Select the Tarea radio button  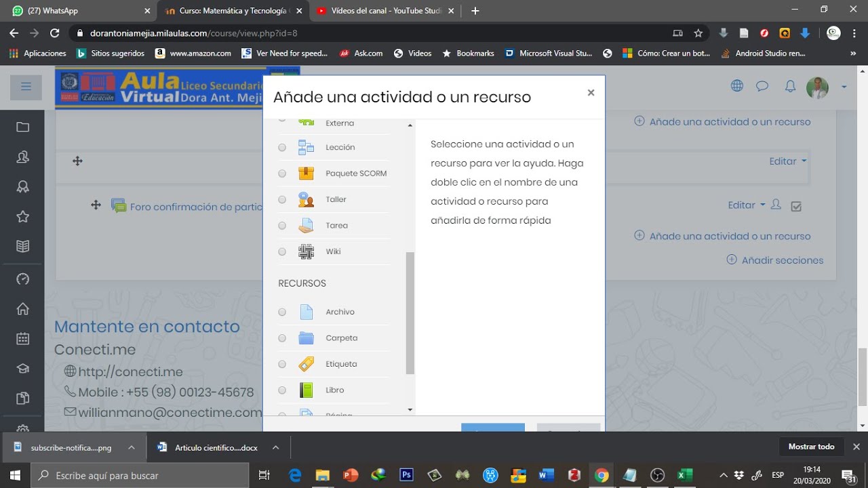(282, 226)
